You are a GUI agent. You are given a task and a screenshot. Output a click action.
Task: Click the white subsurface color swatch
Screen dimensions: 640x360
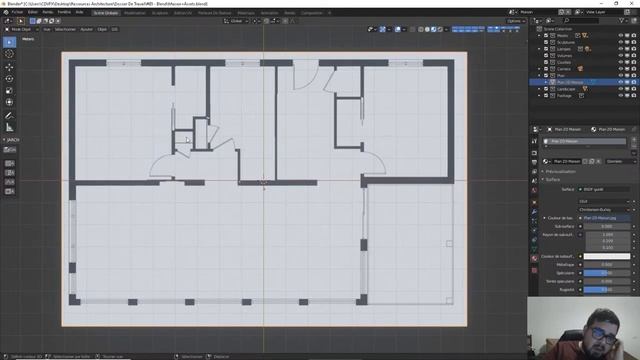coord(607,256)
